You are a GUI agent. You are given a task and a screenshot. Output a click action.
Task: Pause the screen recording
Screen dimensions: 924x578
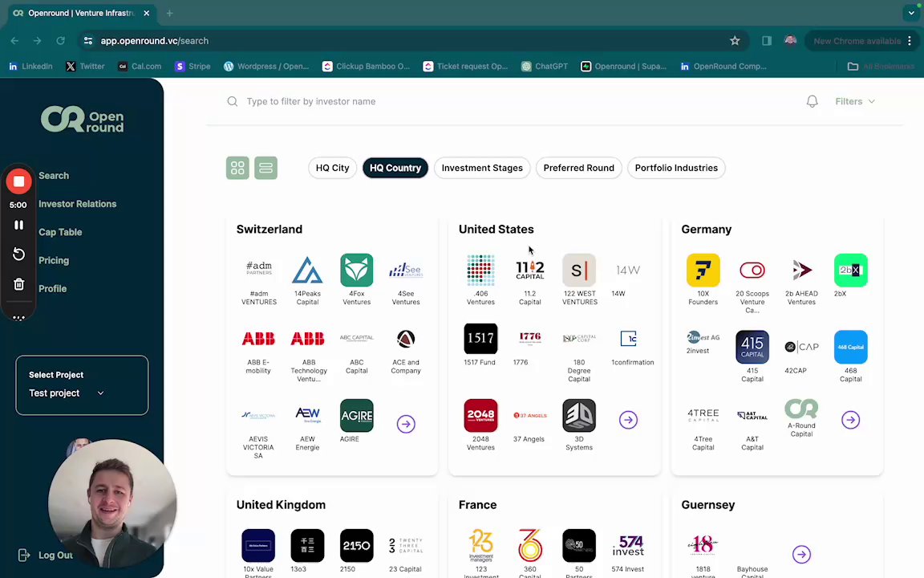click(x=19, y=226)
